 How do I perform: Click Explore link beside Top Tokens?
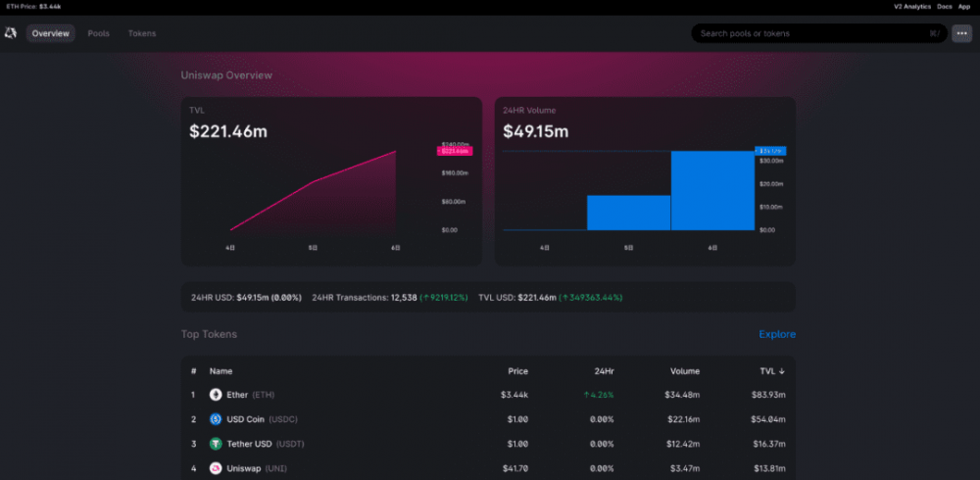(x=777, y=334)
